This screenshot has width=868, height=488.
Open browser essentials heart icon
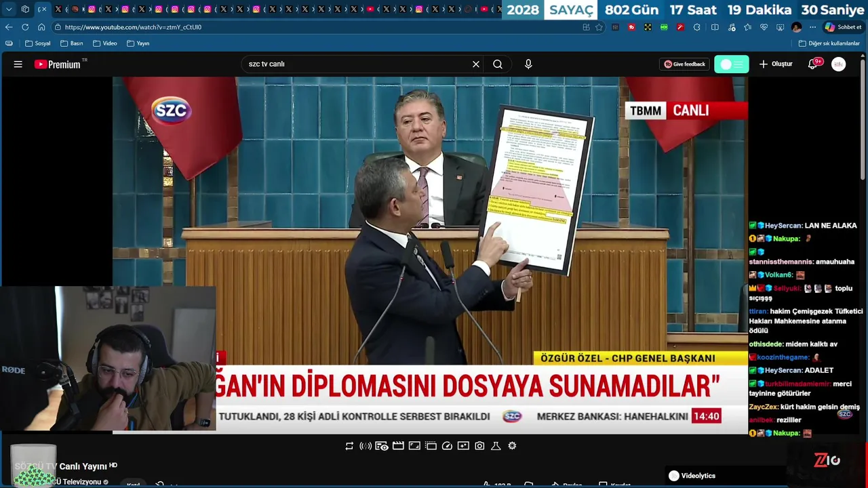click(x=764, y=27)
